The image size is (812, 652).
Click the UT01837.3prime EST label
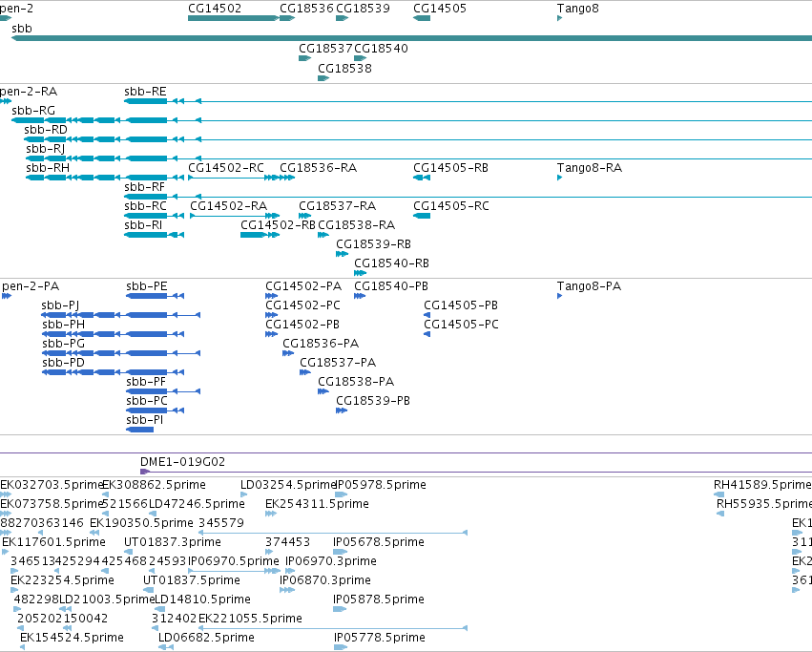point(173,542)
